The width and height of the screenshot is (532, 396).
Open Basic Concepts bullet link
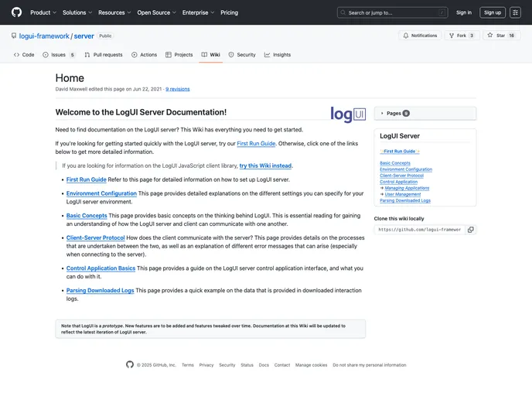coord(87,216)
